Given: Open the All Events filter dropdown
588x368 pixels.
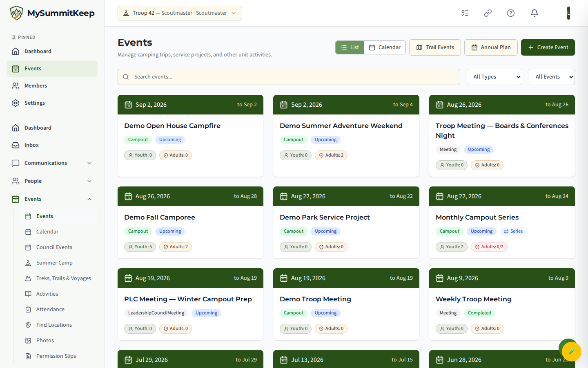Looking at the screenshot, I should [x=552, y=77].
